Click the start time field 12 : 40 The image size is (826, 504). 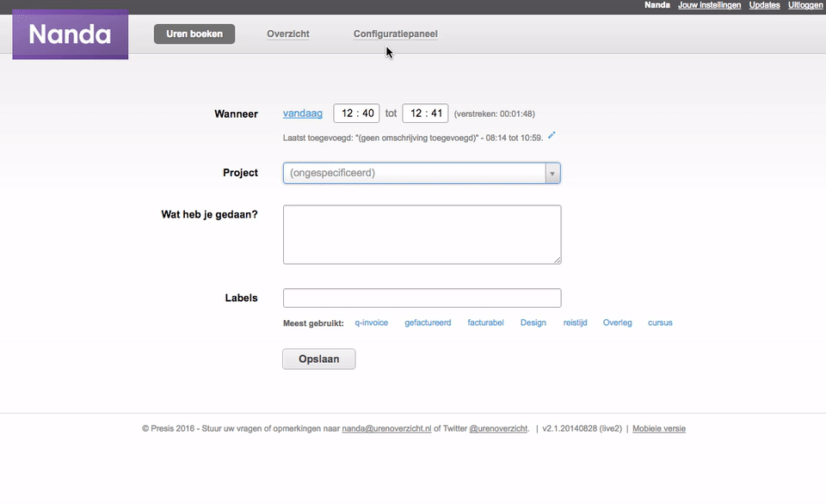click(356, 114)
